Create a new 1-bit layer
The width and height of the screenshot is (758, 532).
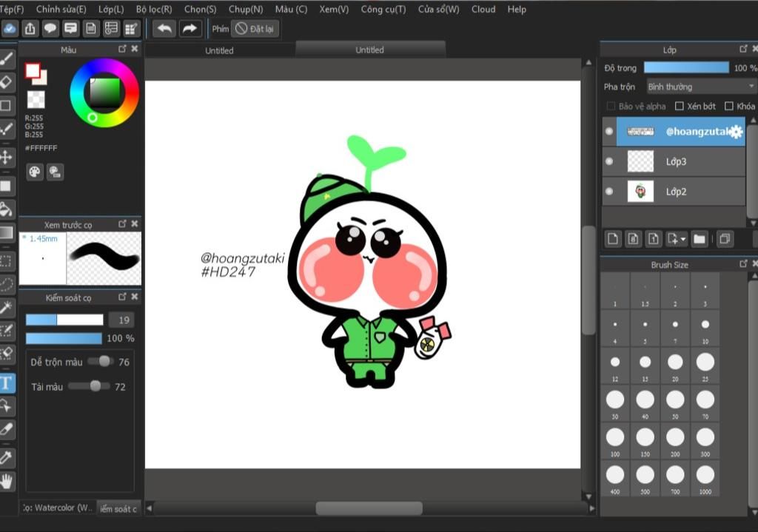pyautogui.click(x=654, y=239)
